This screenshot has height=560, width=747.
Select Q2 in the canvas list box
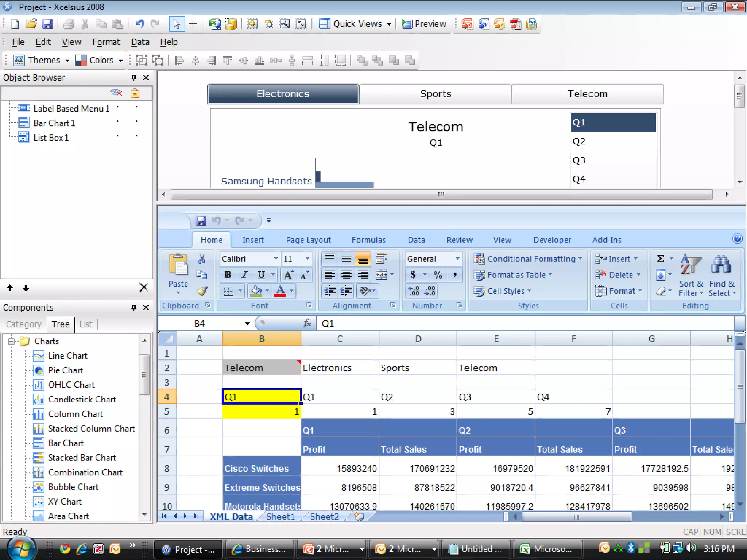613,141
